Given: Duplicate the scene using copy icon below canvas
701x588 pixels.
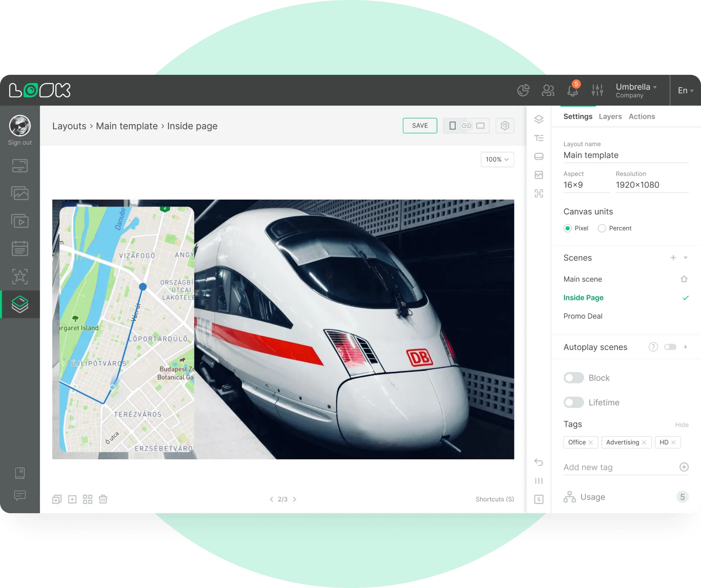Looking at the screenshot, I should click(57, 499).
